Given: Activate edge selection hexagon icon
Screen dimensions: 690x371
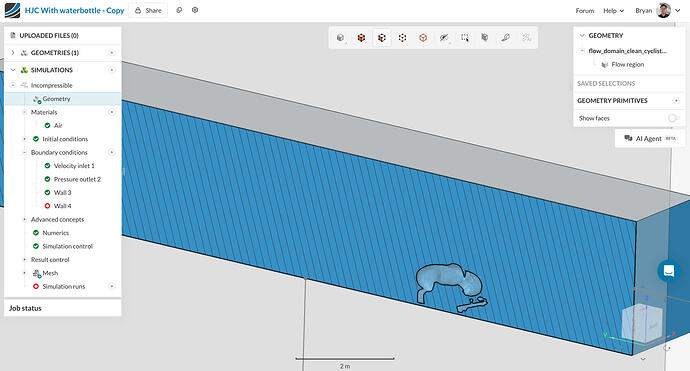Looking at the screenshot, I should (423, 38).
